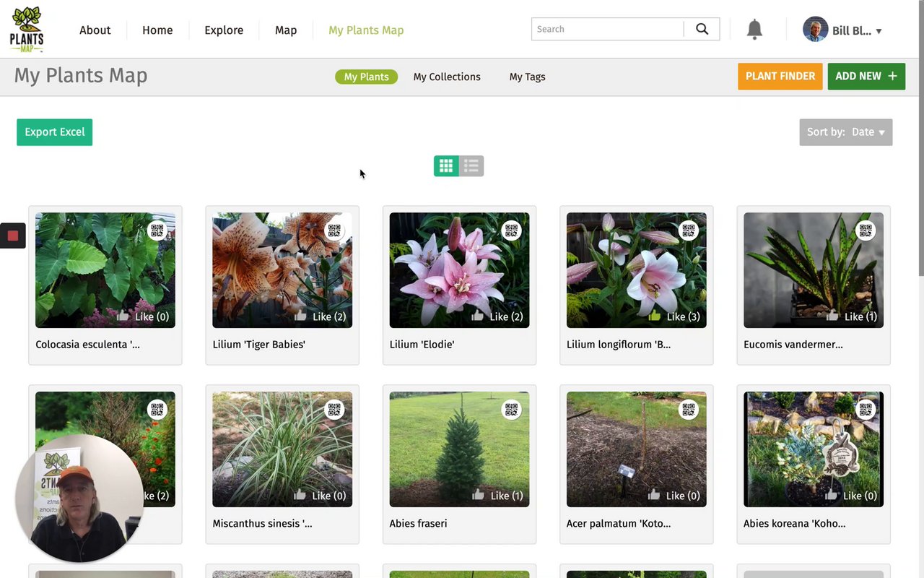The width and height of the screenshot is (924, 578).
Task: Open the Sort by Date dropdown
Action: 845,132
